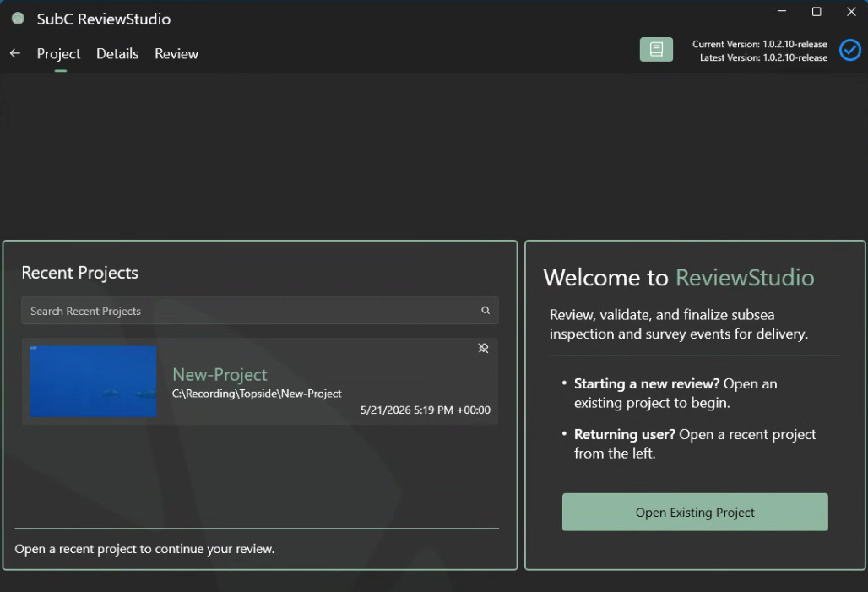868x592 pixels.
Task: Click path C:\Recording\Topside\New-Project
Action: click(257, 394)
